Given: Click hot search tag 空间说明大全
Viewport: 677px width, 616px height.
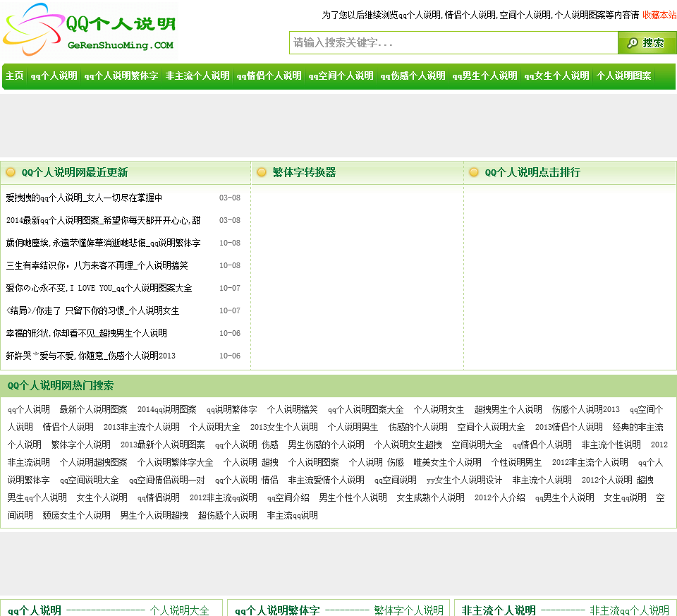Looking at the screenshot, I should pos(477,445).
